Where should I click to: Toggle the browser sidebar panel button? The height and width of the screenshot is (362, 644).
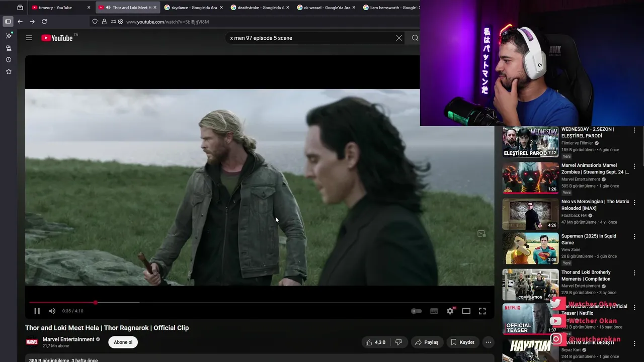tap(8, 22)
